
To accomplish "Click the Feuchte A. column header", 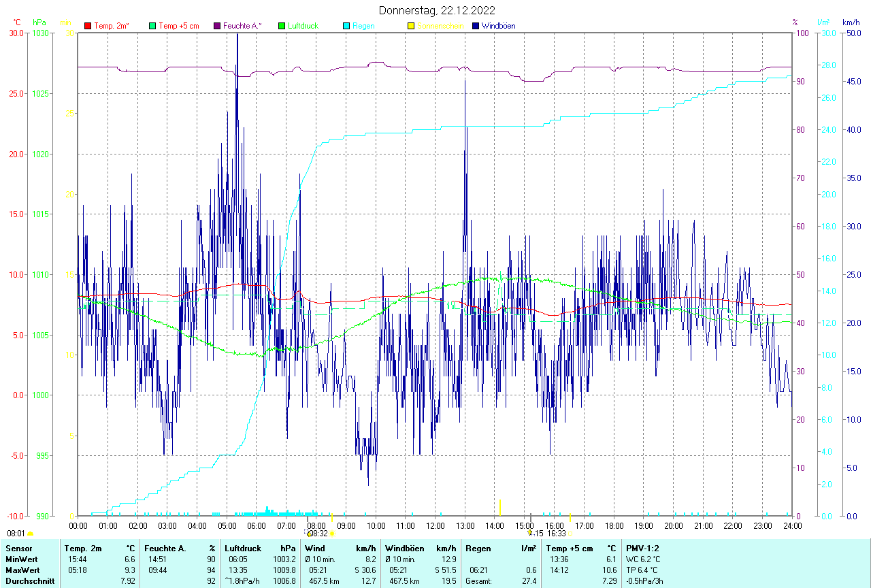I will point(164,548).
